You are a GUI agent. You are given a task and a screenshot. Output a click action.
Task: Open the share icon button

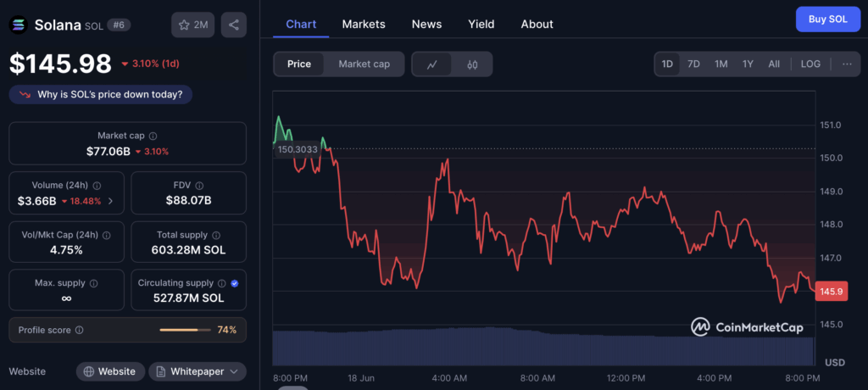tap(234, 25)
